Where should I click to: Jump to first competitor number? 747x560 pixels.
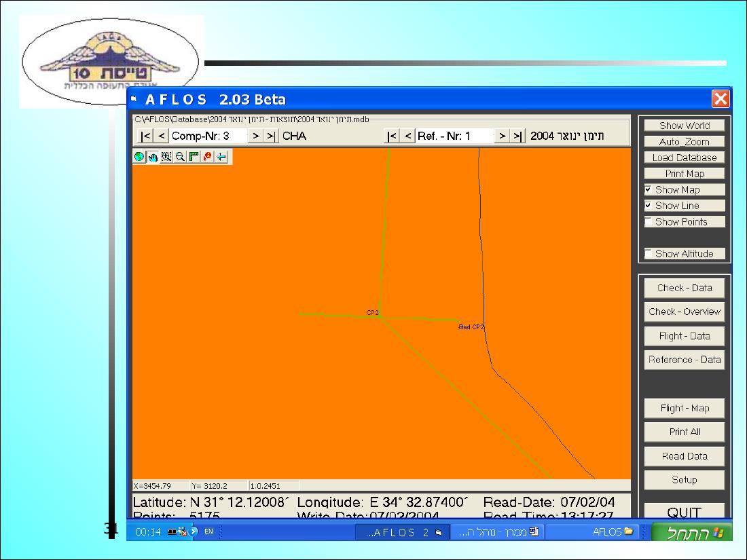tap(145, 136)
